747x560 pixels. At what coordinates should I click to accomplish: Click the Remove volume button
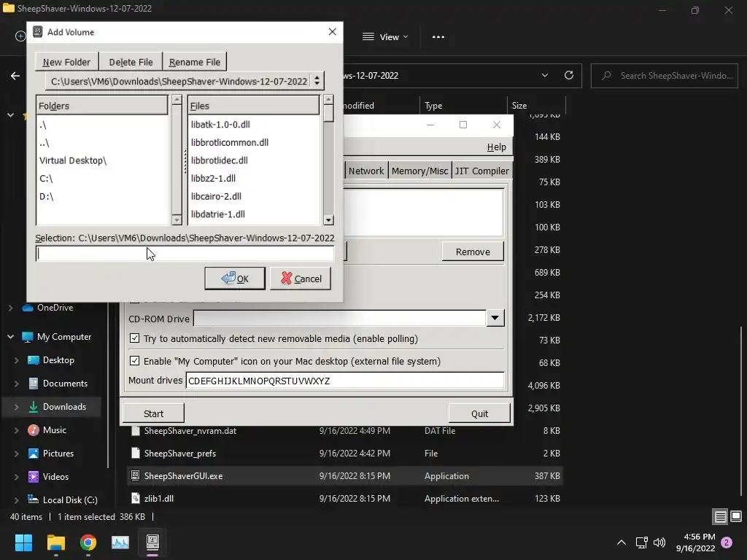point(473,252)
